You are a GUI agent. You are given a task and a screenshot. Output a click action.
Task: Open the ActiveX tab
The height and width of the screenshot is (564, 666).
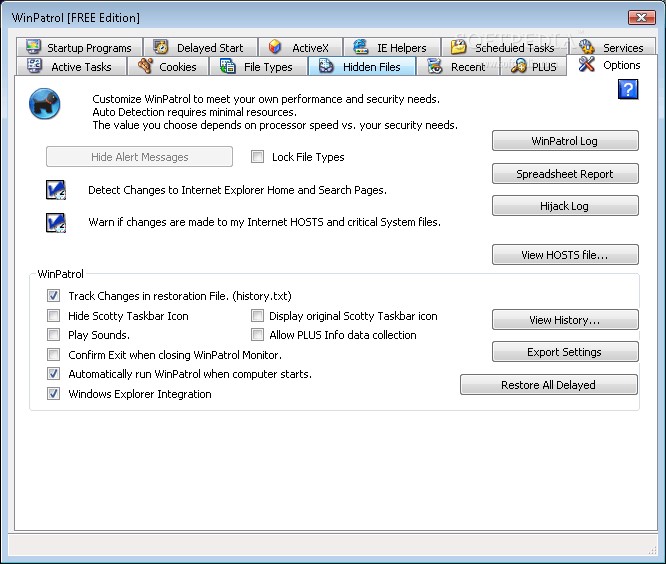[x=300, y=47]
